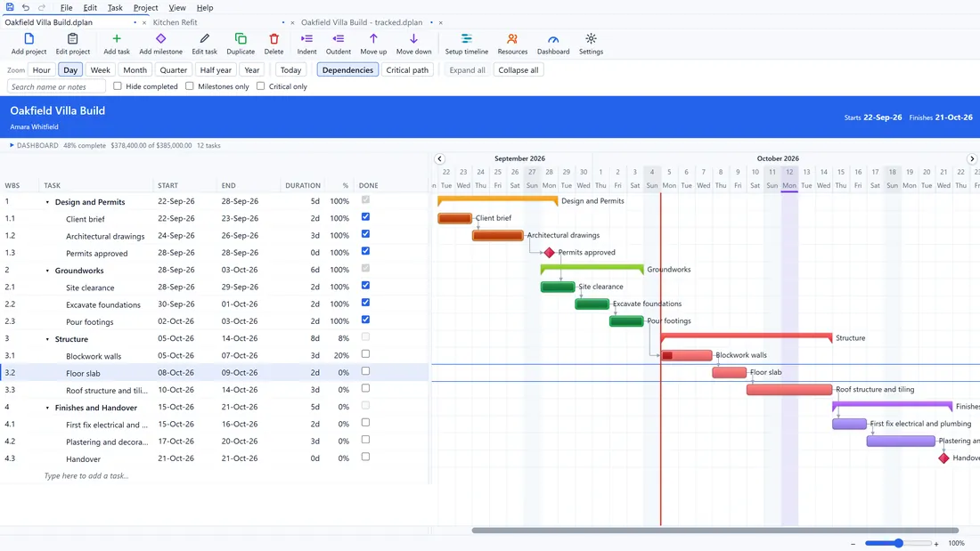Open the File menu
Image resolution: width=980 pixels, height=551 pixels.
click(x=66, y=7)
